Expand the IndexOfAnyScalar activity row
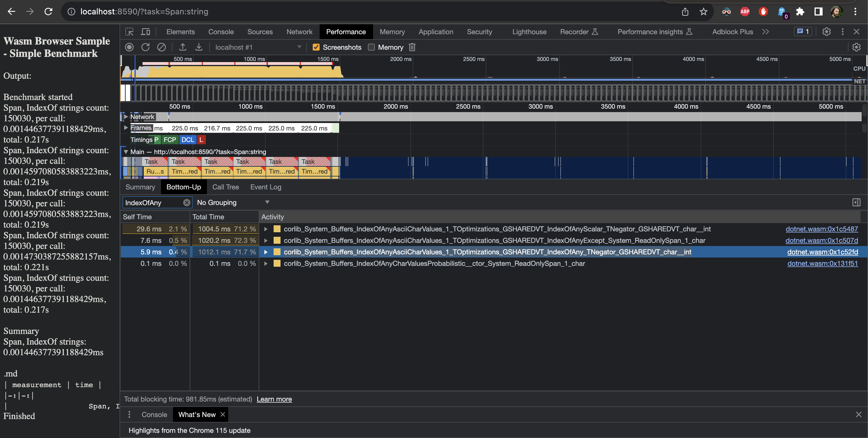The width and height of the screenshot is (868, 438). [x=266, y=229]
